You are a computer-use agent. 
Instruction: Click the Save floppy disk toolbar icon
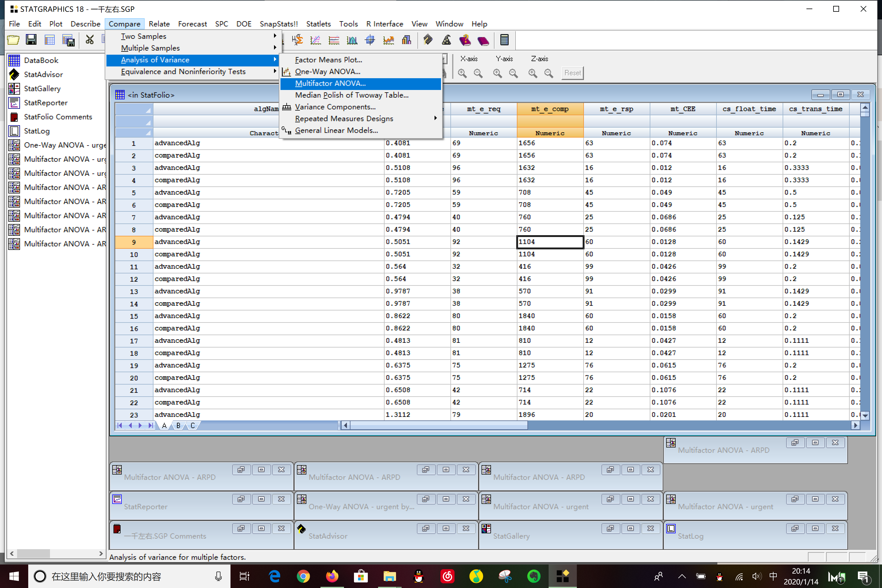(x=31, y=40)
